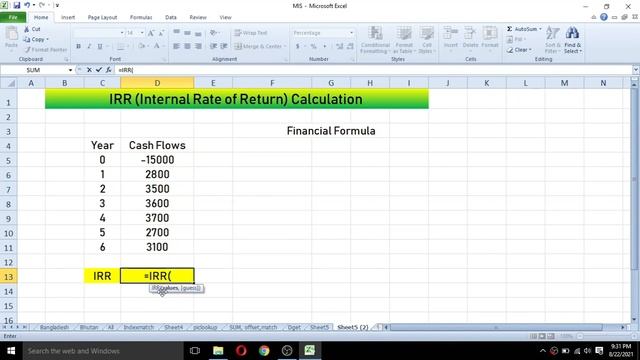
Task: Click the cell containing -15000
Action: click(x=157, y=160)
